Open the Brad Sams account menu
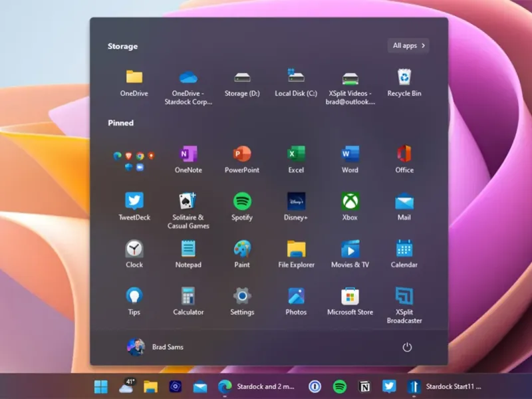Screen dimensions: 532x399 (x=155, y=347)
